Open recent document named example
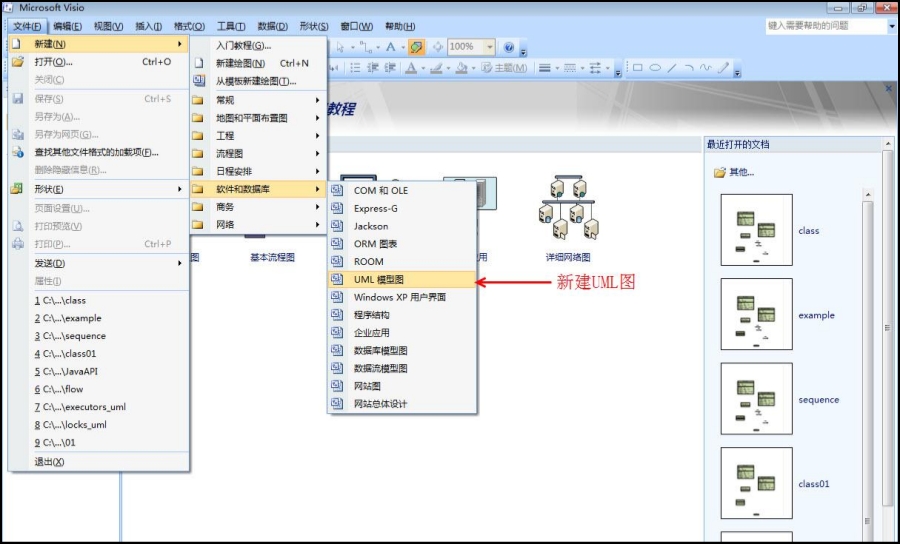 coord(816,315)
